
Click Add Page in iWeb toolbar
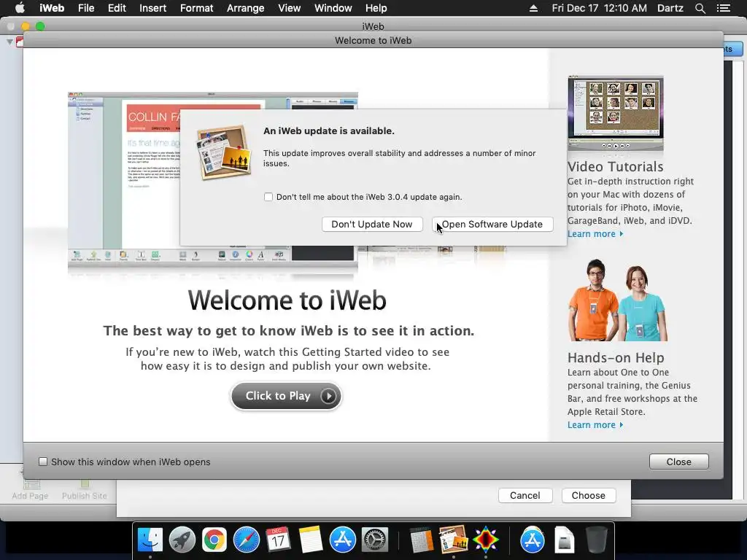[x=30, y=489]
